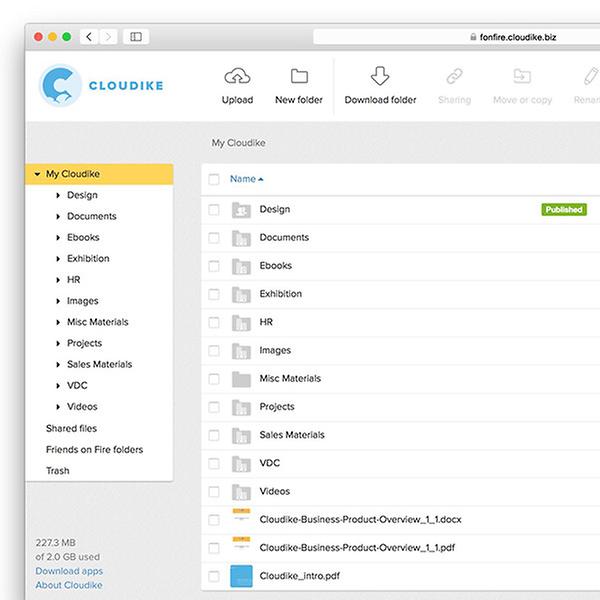This screenshot has height=600, width=600.
Task: Open the Sales Materials folder icon
Action: tap(241, 435)
